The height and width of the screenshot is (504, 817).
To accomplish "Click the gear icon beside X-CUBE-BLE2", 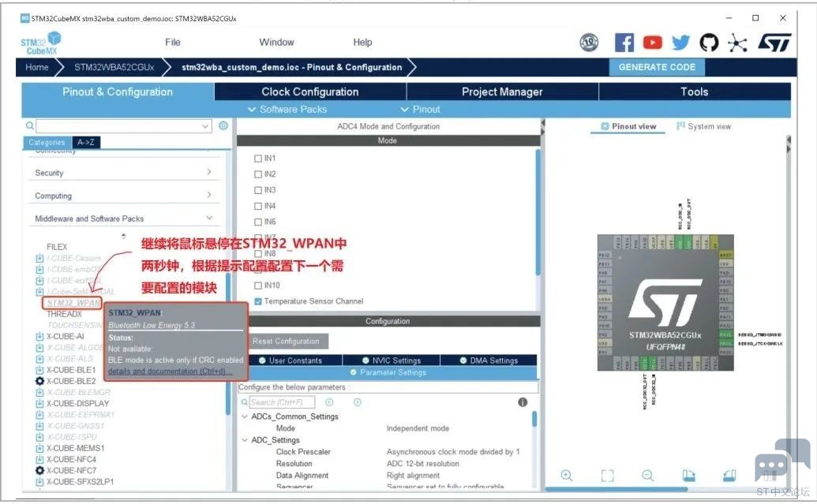I will [39, 381].
